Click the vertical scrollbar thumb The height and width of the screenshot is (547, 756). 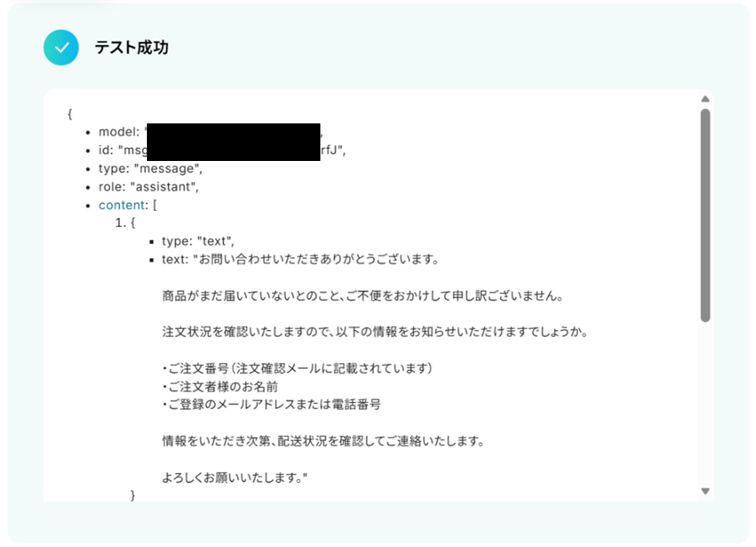[x=705, y=215]
